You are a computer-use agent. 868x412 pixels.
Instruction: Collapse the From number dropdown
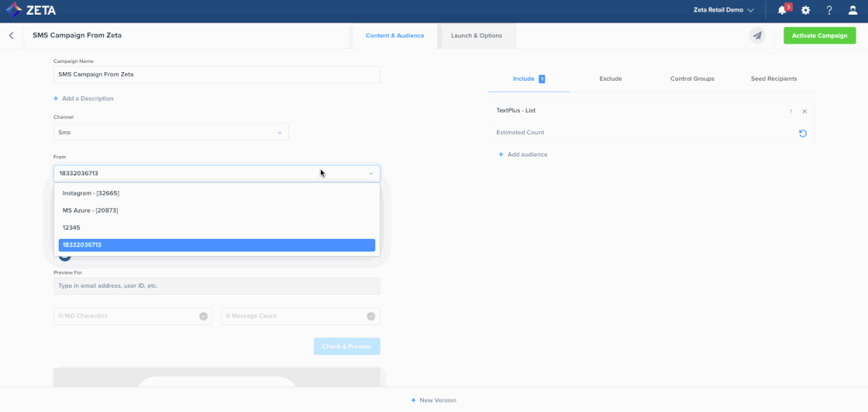(x=370, y=174)
